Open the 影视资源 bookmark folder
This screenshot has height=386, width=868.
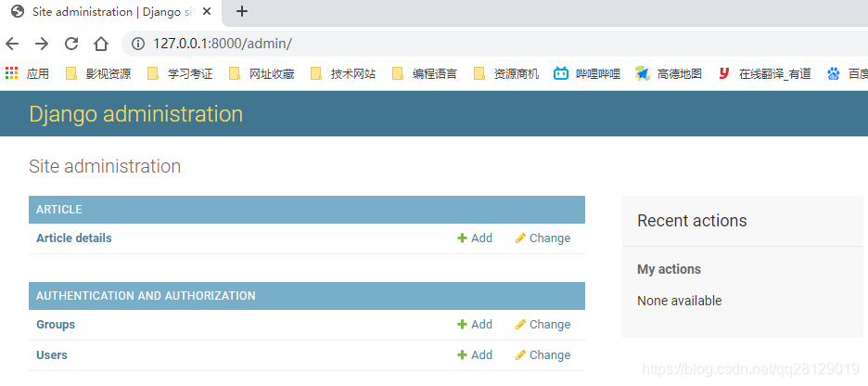coord(98,73)
